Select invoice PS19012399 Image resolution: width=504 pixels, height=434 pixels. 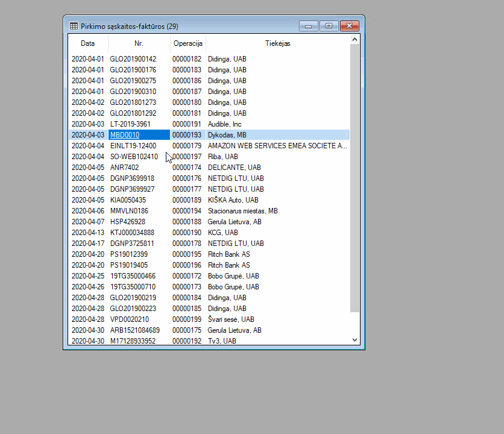[x=129, y=254]
